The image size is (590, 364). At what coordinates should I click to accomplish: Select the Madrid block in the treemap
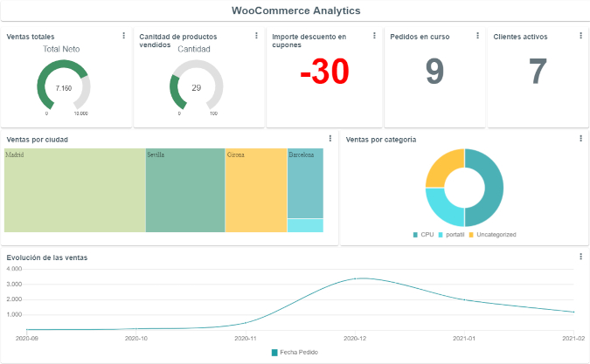[74, 190]
